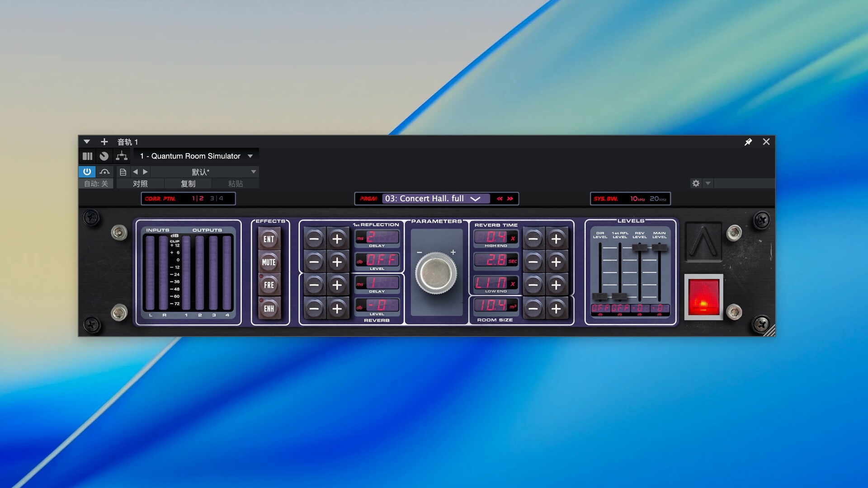Increase reverb time high end with plus

pos(556,239)
